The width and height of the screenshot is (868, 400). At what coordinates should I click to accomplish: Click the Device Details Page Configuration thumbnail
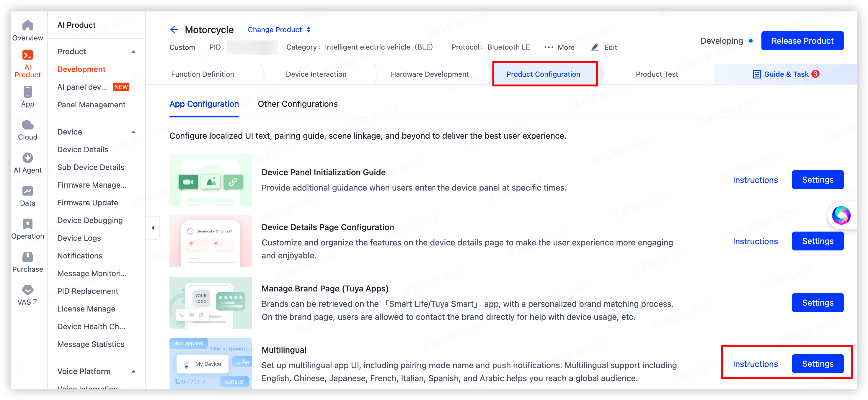(x=211, y=241)
